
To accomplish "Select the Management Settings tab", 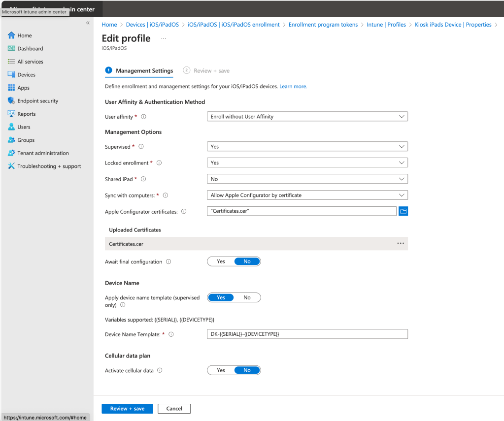I will click(x=144, y=71).
